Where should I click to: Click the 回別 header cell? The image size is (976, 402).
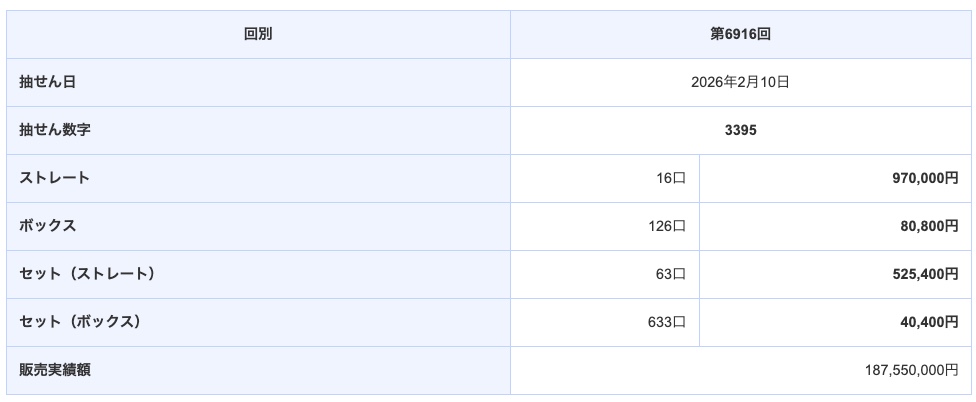(258, 34)
